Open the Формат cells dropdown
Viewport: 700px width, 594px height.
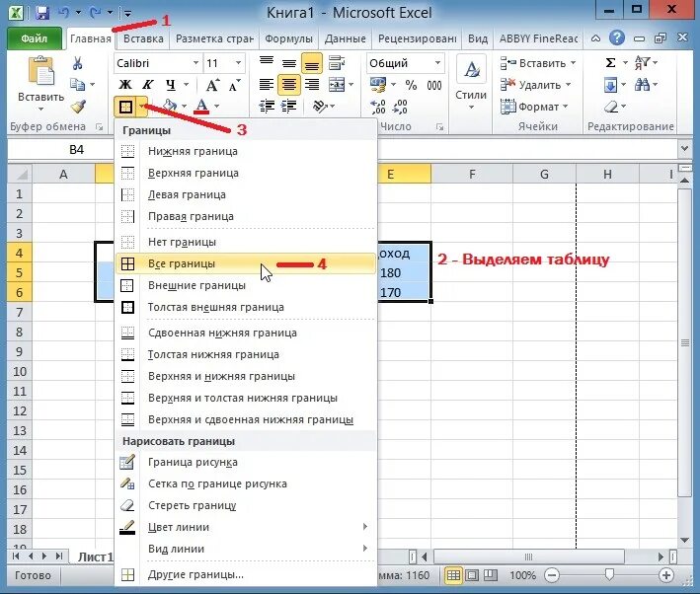click(534, 107)
